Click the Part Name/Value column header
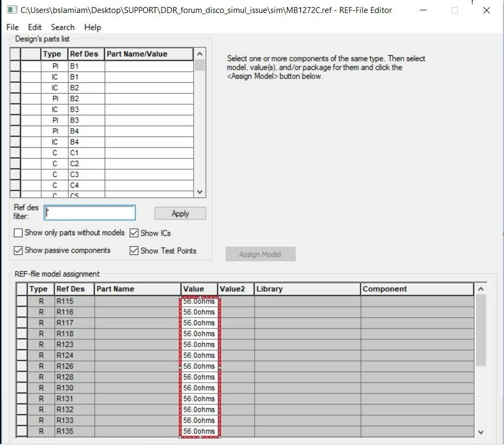This screenshot has width=504, height=445. click(x=149, y=54)
